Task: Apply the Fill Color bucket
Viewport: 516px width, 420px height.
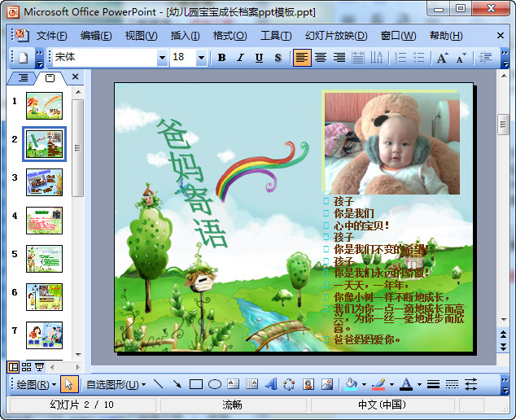Action: (x=351, y=384)
